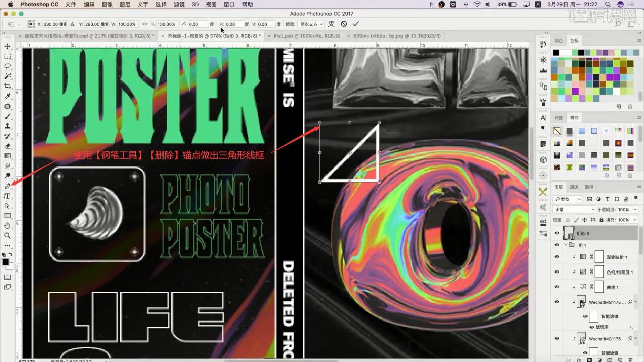Select the Zoom tool
The height and width of the screenshot is (362, 644).
[x=7, y=235]
